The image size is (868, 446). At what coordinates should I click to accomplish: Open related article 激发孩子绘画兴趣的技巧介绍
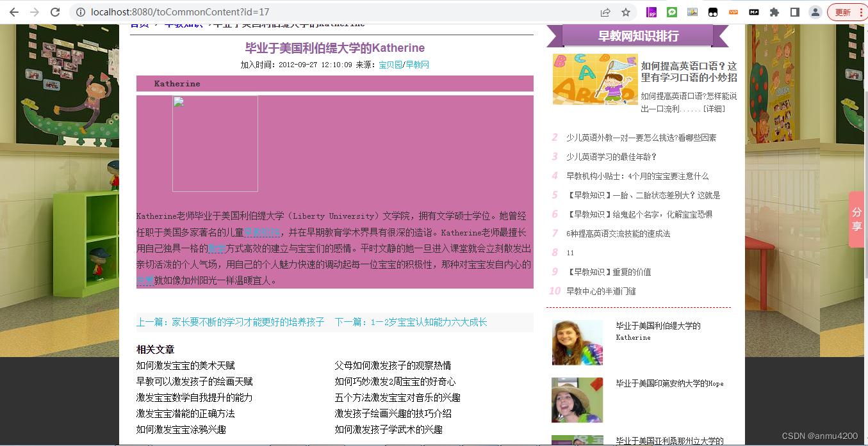pos(393,413)
